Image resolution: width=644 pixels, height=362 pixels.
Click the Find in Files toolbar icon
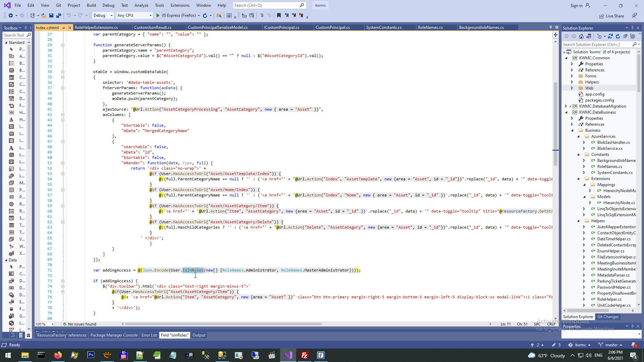pos(219,15)
